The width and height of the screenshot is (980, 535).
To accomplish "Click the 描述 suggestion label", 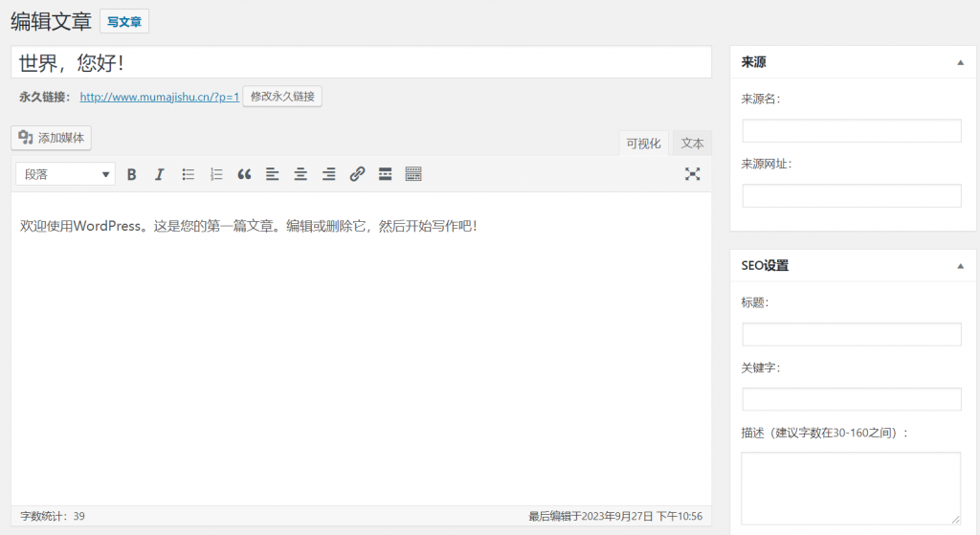I will point(825,434).
